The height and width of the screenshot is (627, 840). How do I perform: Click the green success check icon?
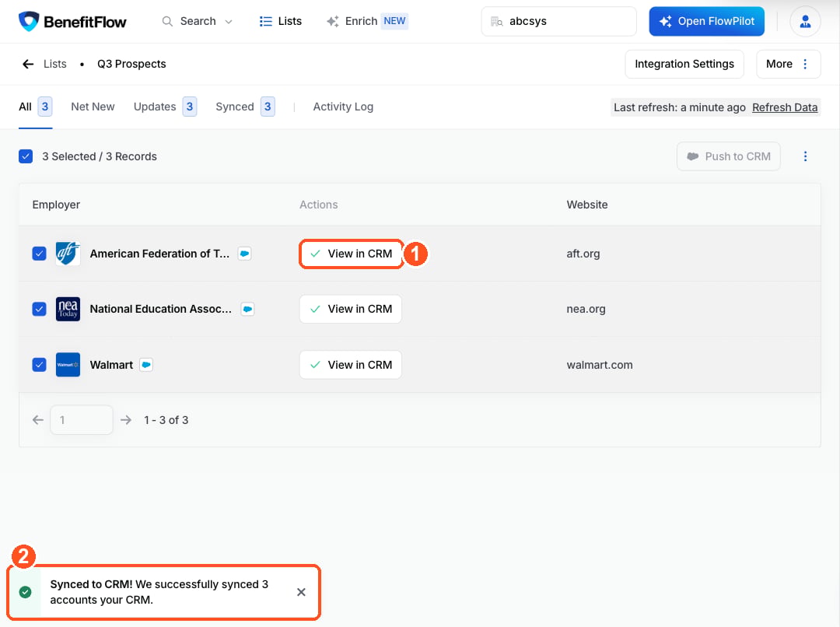coord(25,592)
